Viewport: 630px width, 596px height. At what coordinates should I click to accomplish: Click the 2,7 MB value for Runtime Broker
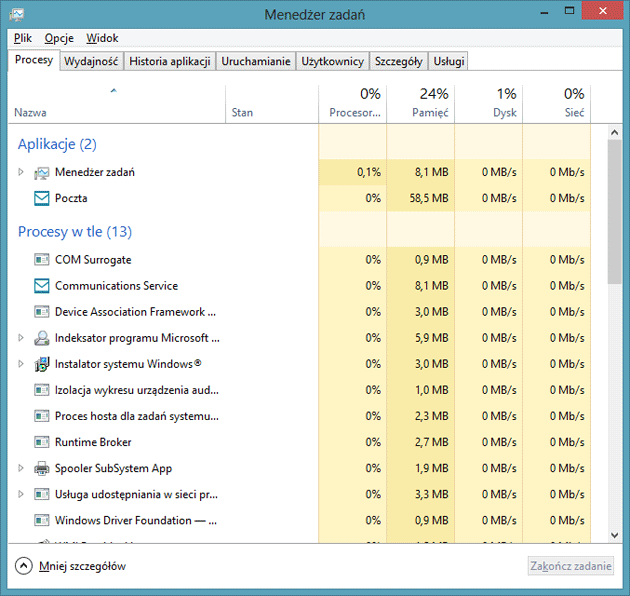click(432, 442)
